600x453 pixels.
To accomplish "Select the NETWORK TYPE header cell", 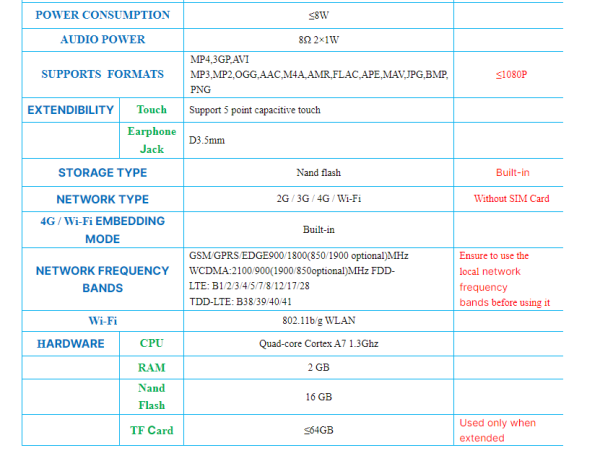I will click(103, 199).
